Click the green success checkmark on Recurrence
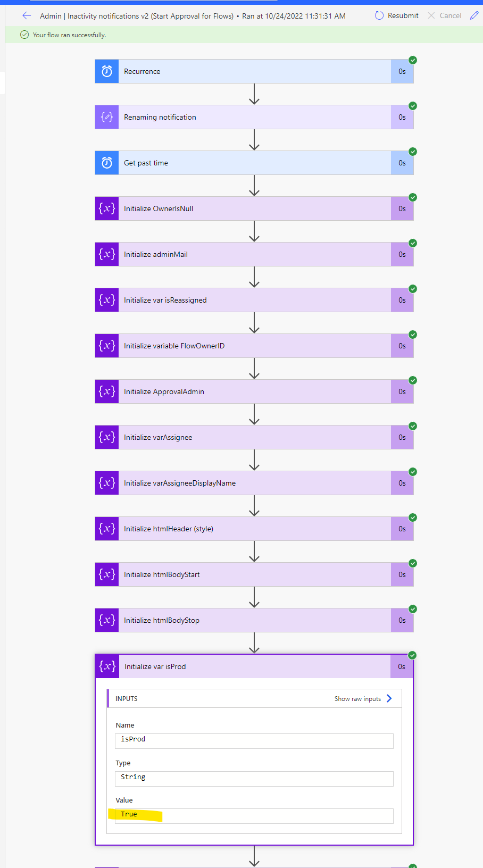Image resolution: width=483 pixels, height=868 pixels. (413, 60)
